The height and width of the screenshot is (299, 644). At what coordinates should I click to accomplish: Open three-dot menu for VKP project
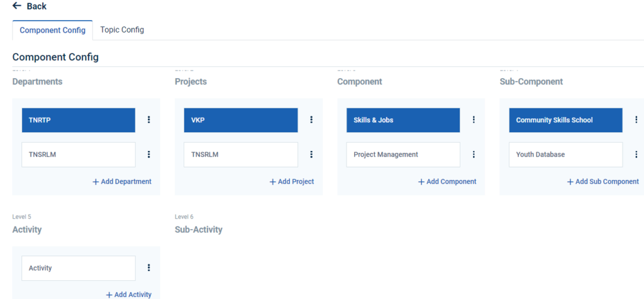(311, 120)
